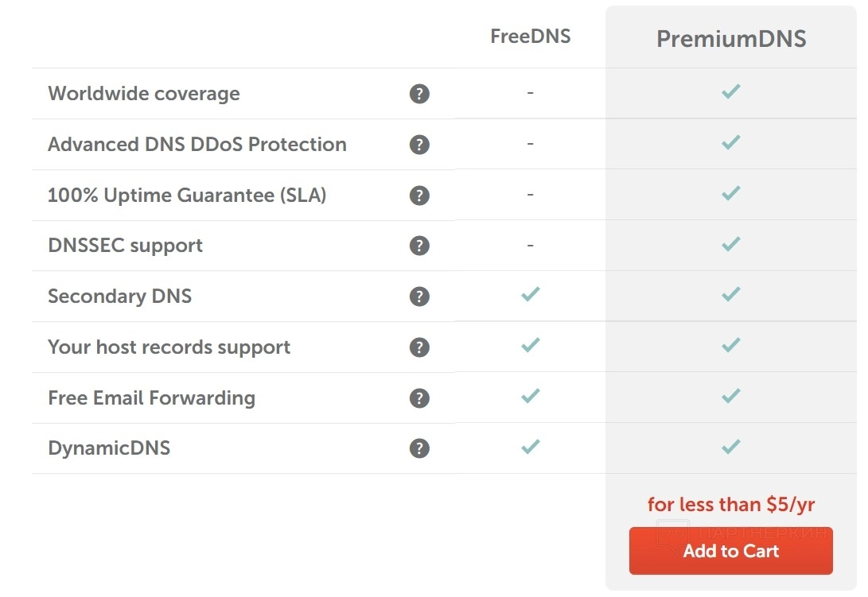Click help icon for Your host records support
The height and width of the screenshot is (597, 868).
click(419, 347)
